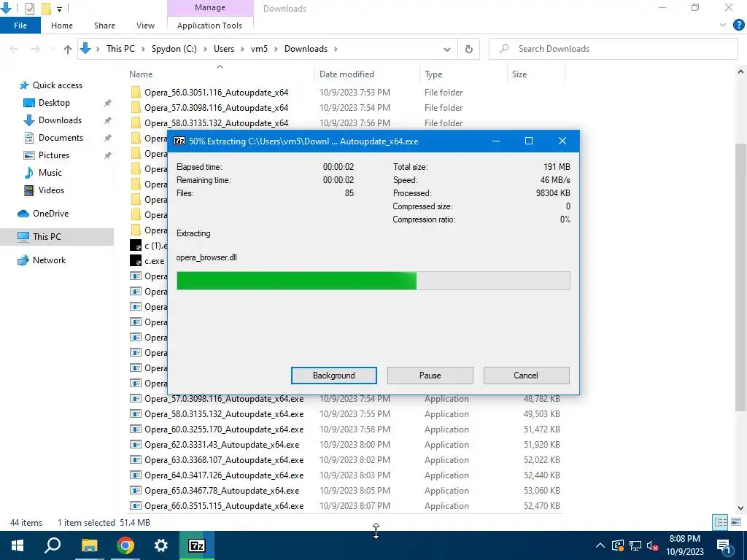Viewport: 747px width, 560px height.
Task: Click This PC breadcrumb in address bar
Action: coord(120,49)
